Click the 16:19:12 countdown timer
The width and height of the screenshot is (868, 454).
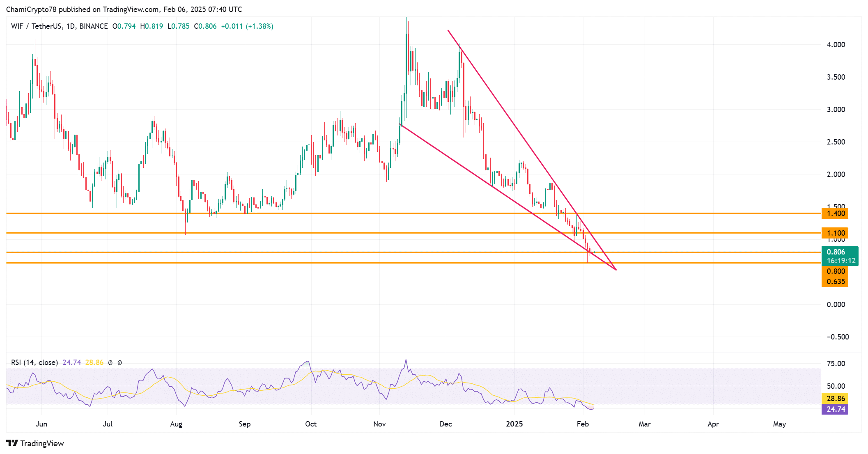pos(841,261)
